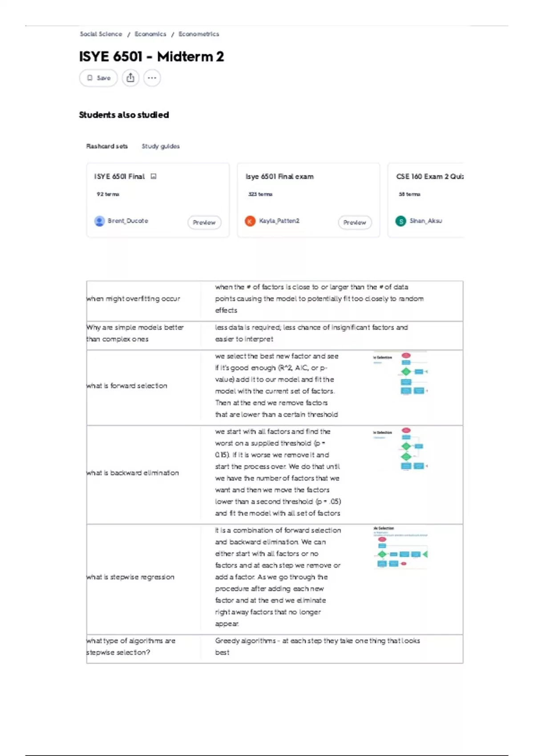Open the Econometrics breadcrumb link
This screenshot has width=534, height=756.
tap(199, 34)
